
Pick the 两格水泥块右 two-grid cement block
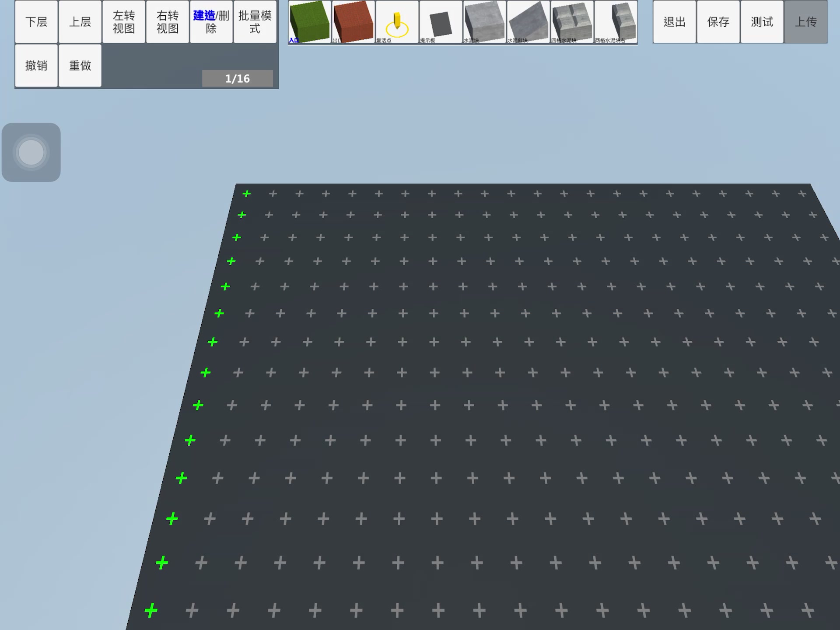tap(616, 22)
